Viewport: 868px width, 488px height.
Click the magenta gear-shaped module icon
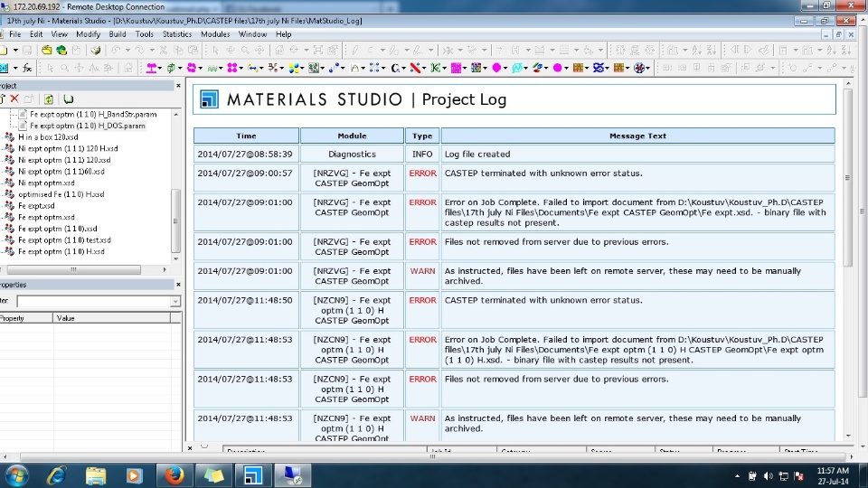point(191,68)
